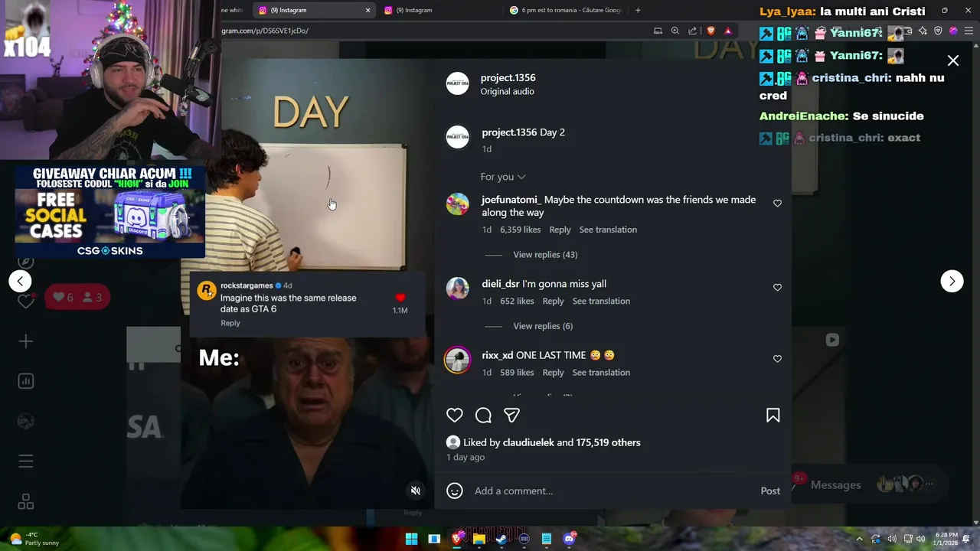Open the Original audio link
The width and height of the screenshot is (980, 551).
(507, 92)
